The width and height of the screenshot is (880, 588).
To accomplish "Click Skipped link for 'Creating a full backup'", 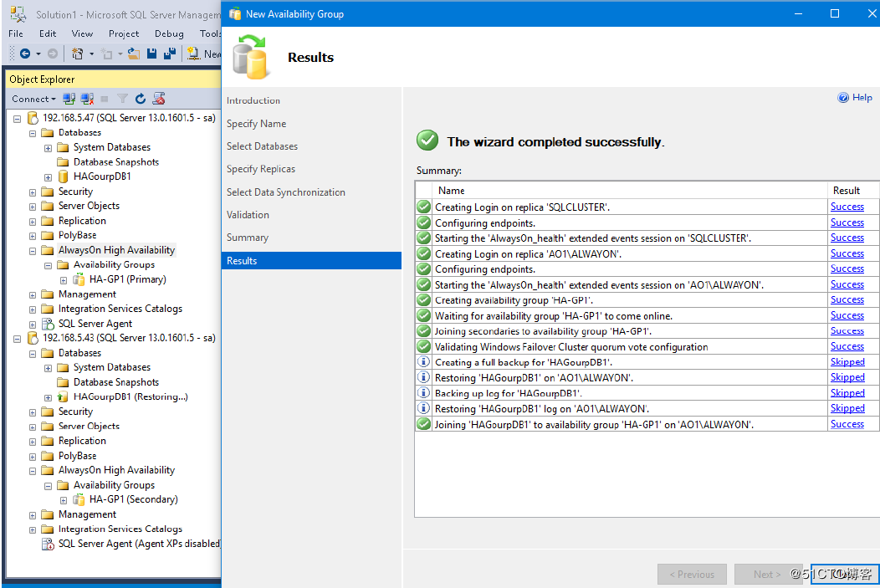I will (847, 362).
